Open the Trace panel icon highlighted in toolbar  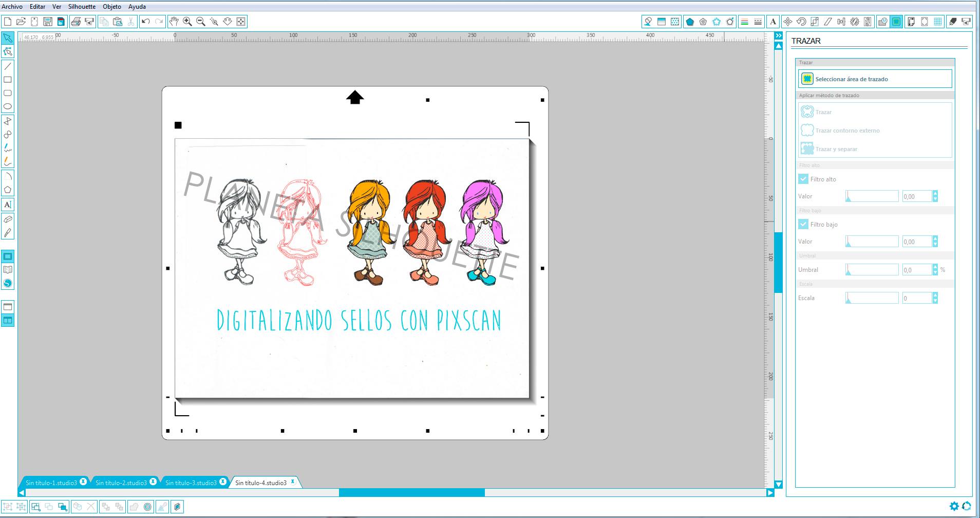coord(896,22)
